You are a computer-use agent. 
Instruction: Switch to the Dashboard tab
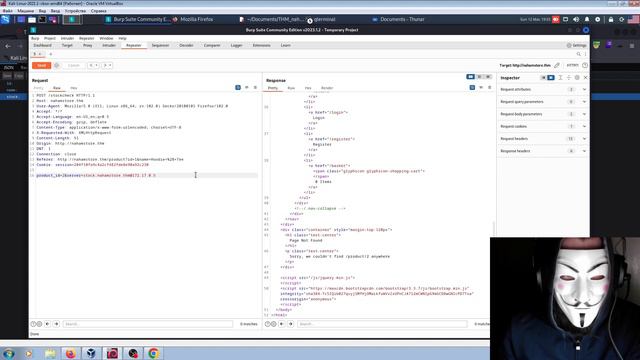[x=42, y=45]
